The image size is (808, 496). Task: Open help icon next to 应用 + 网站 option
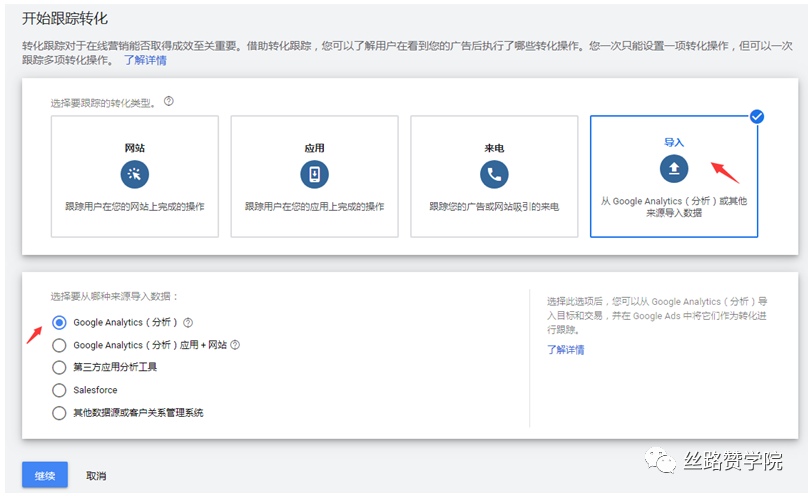tap(235, 345)
